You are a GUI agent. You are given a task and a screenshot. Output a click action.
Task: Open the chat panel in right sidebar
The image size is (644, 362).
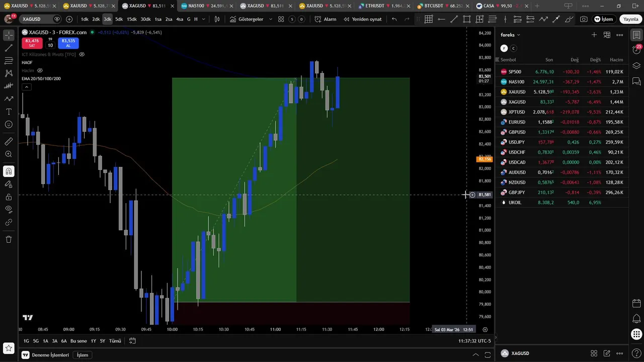pos(636,81)
